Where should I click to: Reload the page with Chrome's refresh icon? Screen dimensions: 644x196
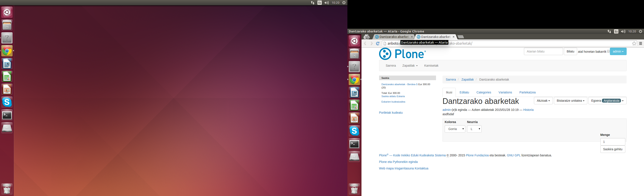pyautogui.click(x=378, y=44)
